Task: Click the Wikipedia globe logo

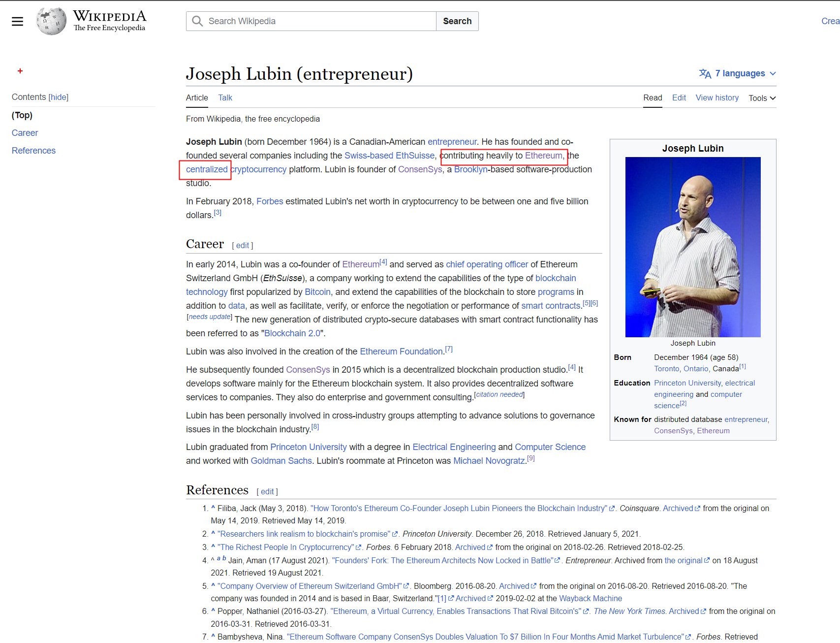Action: click(51, 21)
